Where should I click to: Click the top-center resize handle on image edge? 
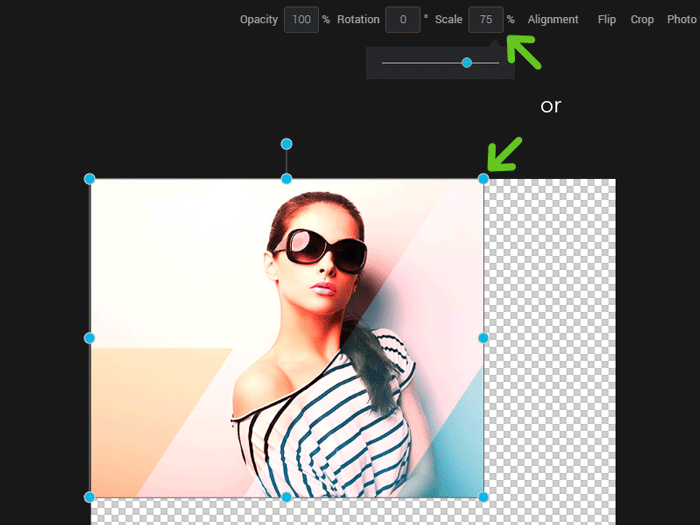(287, 179)
